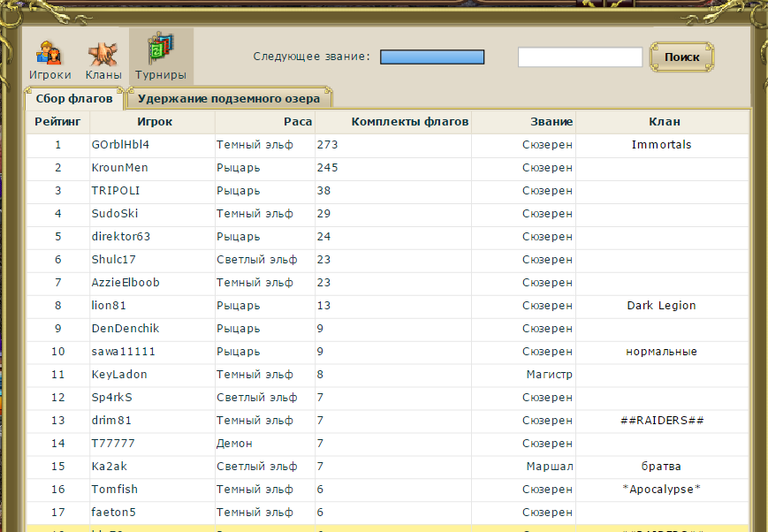Screen dimensions: 768x532
Task: Open the Dark Legion clan entry
Action: pos(661,306)
